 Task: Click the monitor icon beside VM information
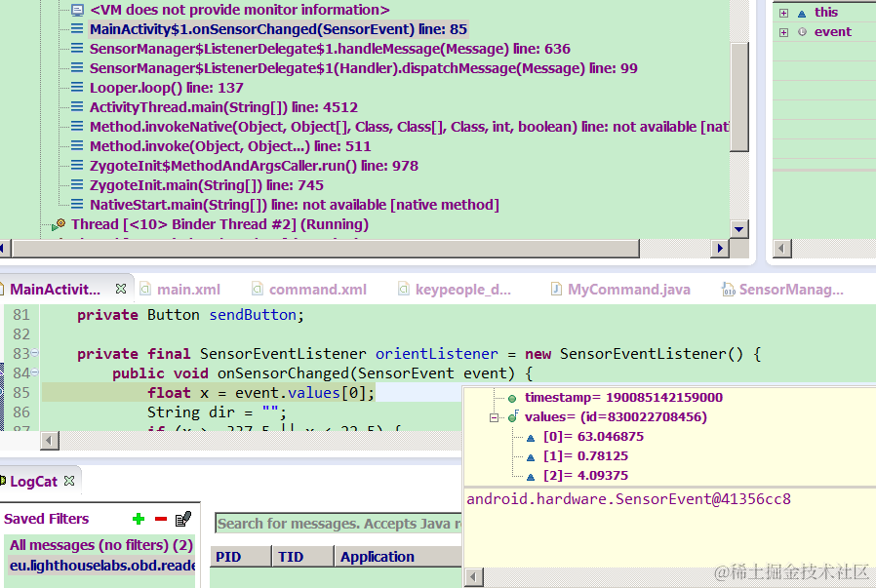click(77, 10)
